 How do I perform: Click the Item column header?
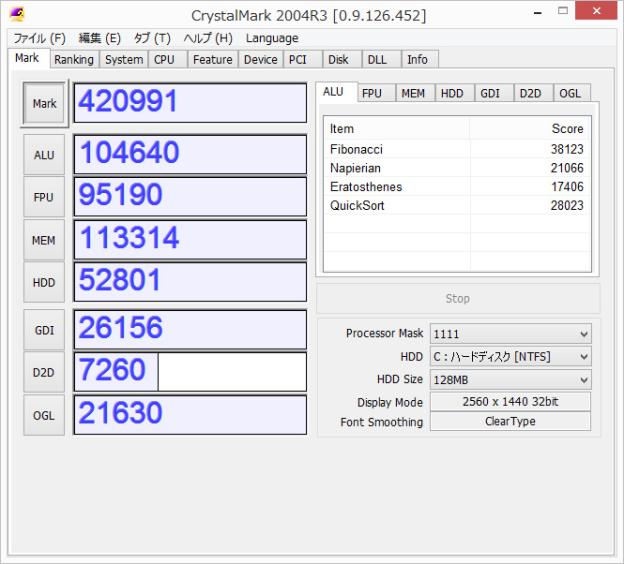tap(397, 129)
